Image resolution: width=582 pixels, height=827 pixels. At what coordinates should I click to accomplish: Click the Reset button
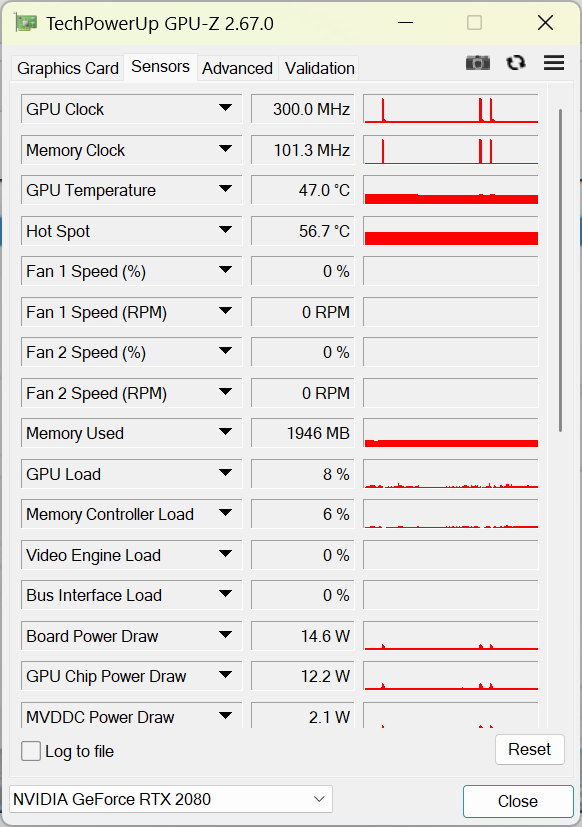[x=529, y=749]
